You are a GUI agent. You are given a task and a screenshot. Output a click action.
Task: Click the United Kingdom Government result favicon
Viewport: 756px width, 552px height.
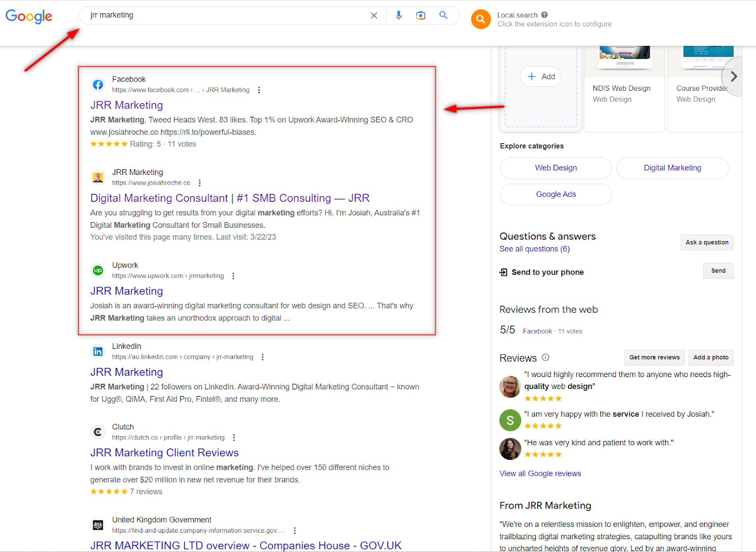point(98,525)
